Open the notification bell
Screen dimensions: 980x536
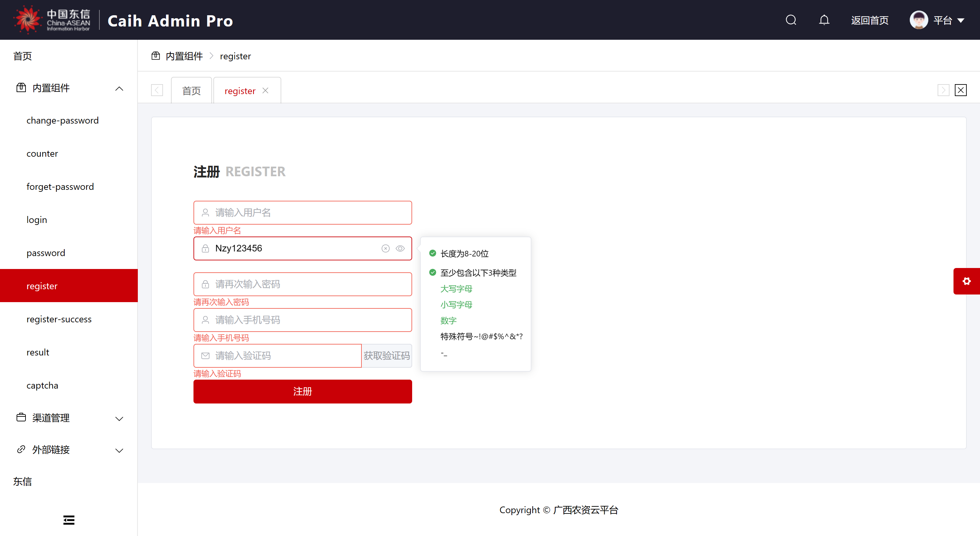click(824, 20)
